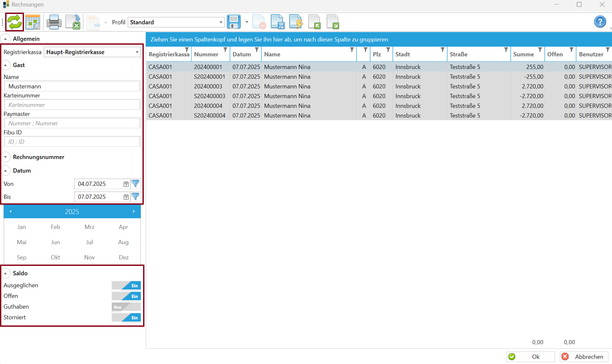Select invoice row 202400001
The height and width of the screenshot is (364, 612).
click(379, 67)
